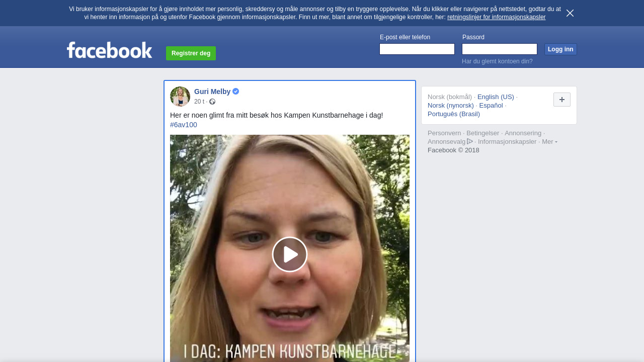
Task: Play the Kampen Kunstbarnehage video
Action: [x=290, y=254]
